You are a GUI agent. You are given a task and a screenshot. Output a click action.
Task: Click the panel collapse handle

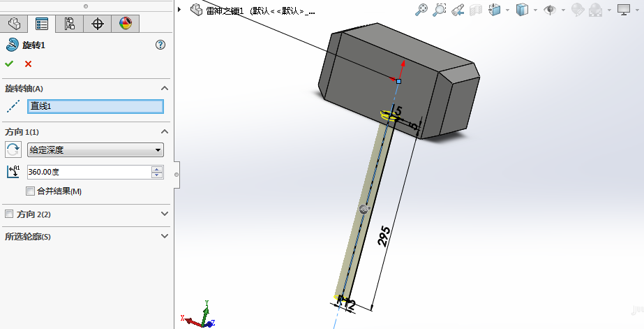click(177, 175)
